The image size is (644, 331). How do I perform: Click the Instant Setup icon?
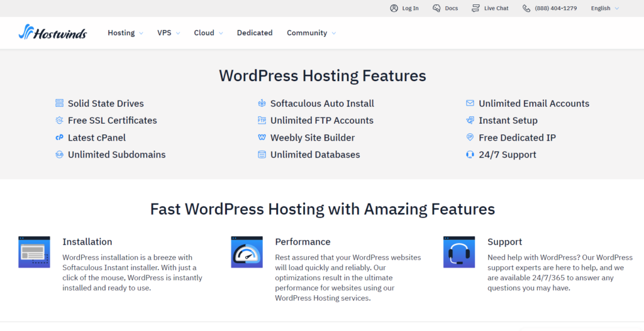pyautogui.click(x=470, y=120)
